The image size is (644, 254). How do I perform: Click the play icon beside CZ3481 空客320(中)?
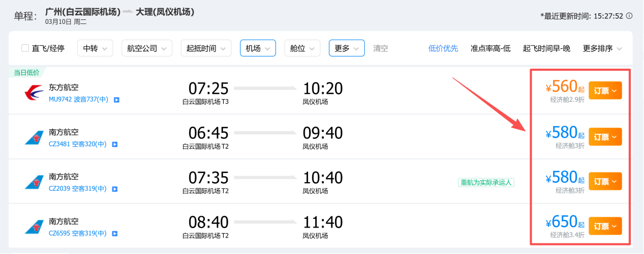pyautogui.click(x=115, y=145)
